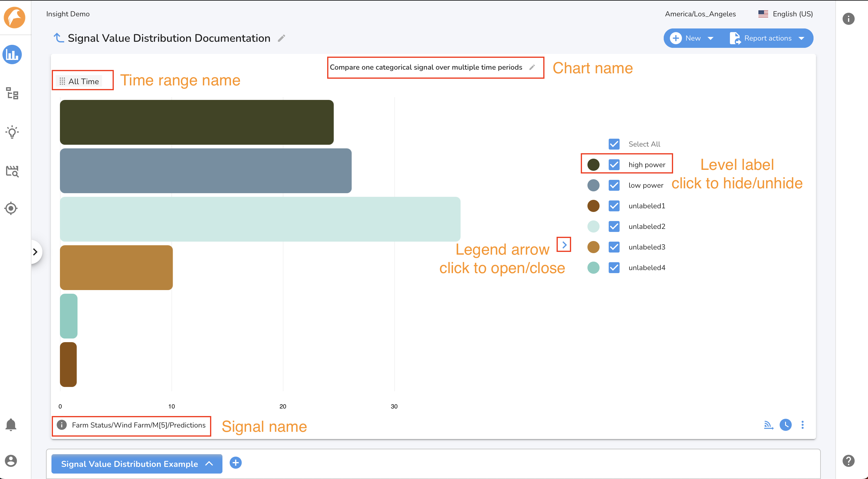Click the chart name text

tap(426, 67)
